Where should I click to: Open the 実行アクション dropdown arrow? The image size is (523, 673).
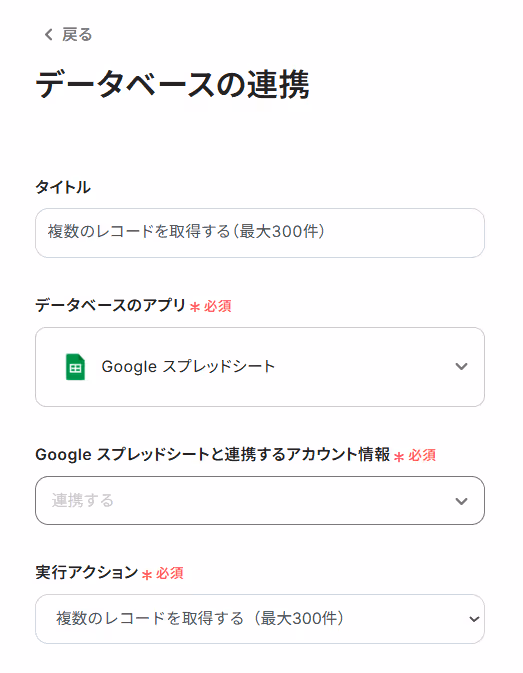click(474, 619)
